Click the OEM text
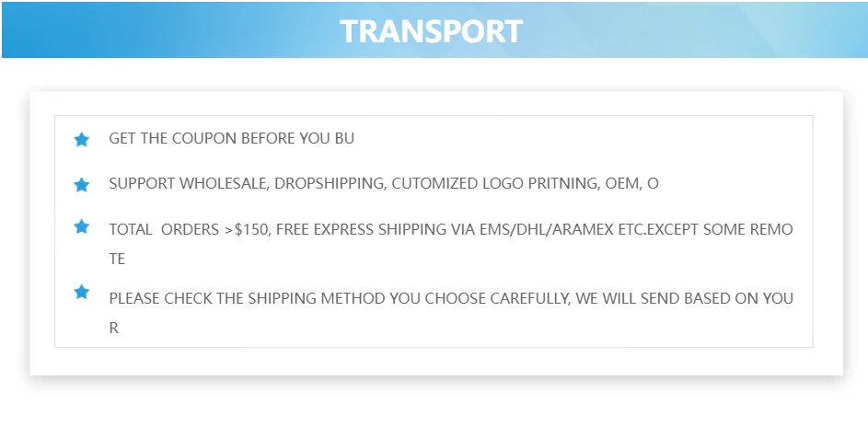Viewport: 868px width, 427px height. click(x=621, y=184)
